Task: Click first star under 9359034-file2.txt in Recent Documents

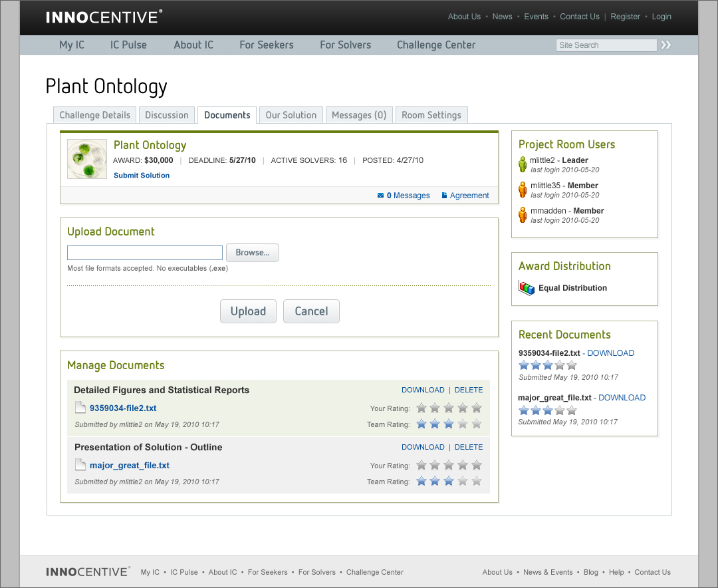Action: [524, 365]
